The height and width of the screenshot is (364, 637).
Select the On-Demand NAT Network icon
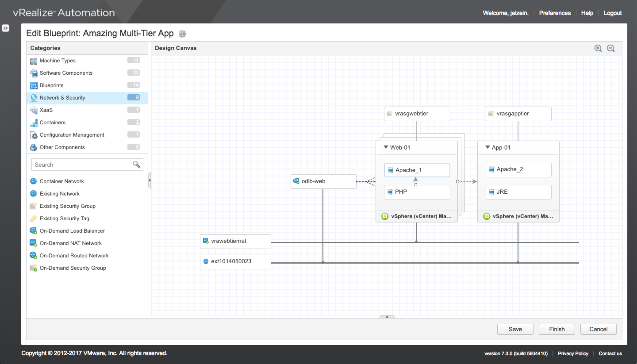point(33,243)
